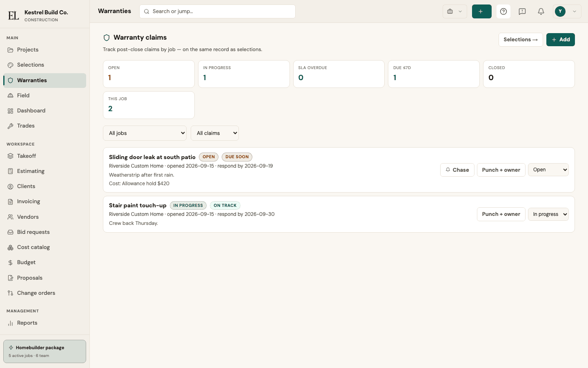
Task: Open the help question-mark icon
Action: [503, 11]
